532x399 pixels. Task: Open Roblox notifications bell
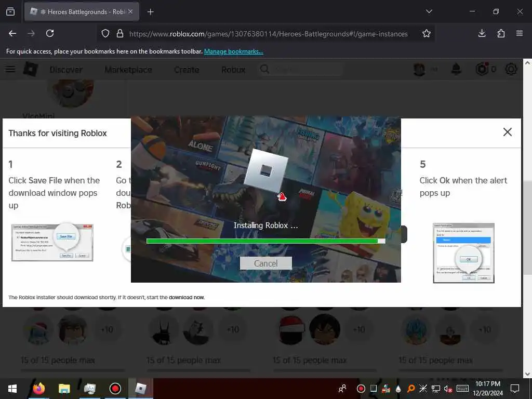click(456, 69)
